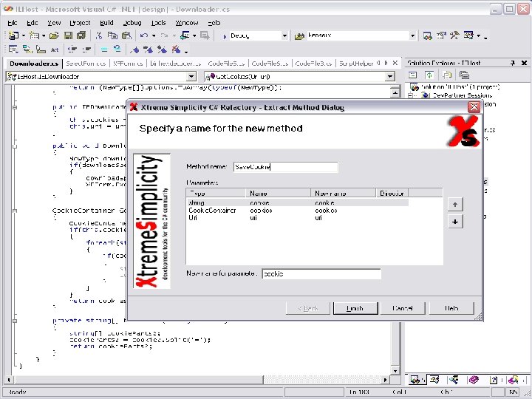532x399 pixels.
Task: Open the Project menu
Action: click(80, 23)
